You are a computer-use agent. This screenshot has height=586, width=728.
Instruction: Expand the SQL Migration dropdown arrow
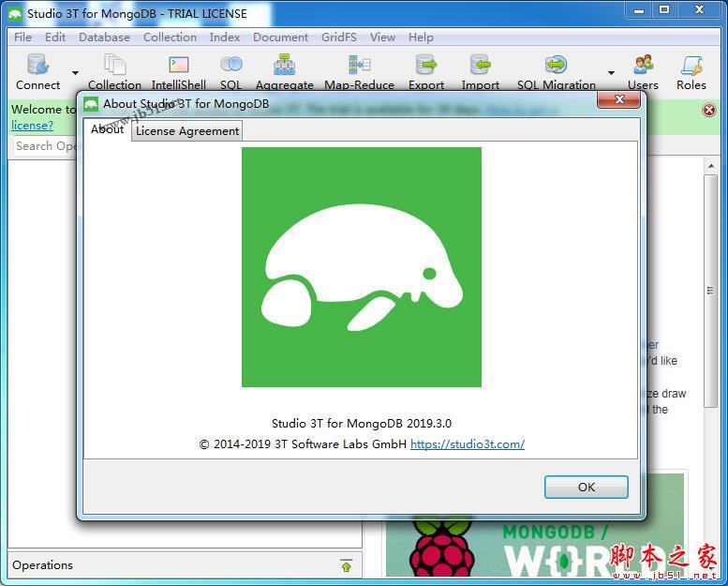611,72
